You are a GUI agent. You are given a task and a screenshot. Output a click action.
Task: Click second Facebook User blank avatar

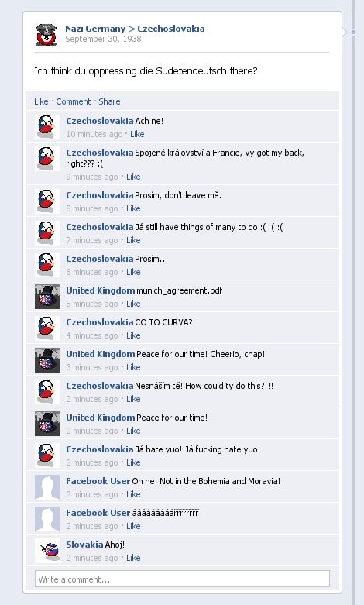pos(47,519)
